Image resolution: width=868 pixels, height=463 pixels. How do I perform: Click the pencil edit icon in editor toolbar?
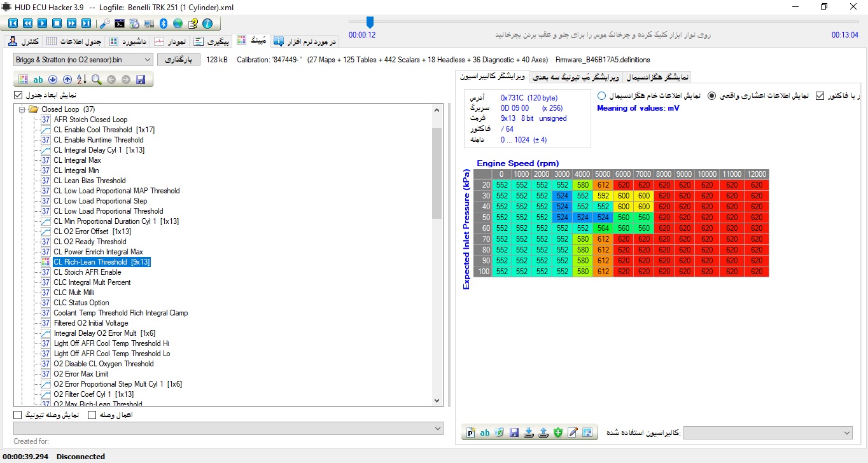[x=573, y=432]
